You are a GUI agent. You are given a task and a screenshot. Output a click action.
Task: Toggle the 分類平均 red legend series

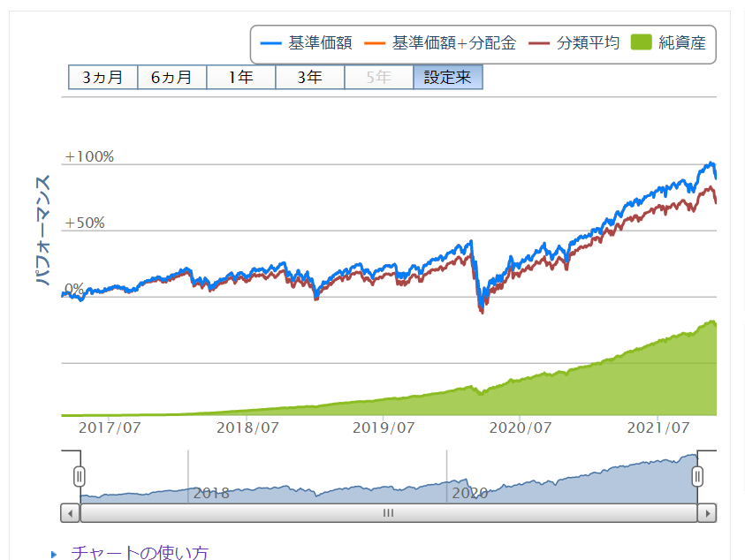[x=577, y=43]
